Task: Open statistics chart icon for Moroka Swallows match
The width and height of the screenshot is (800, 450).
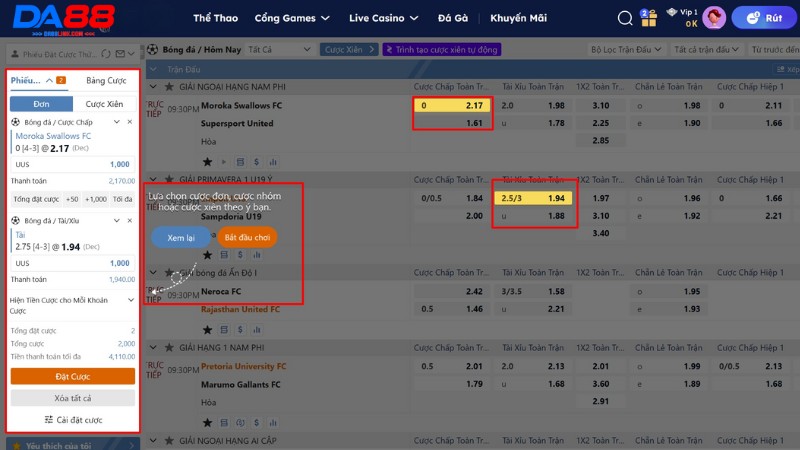Action: pos(273,162)
